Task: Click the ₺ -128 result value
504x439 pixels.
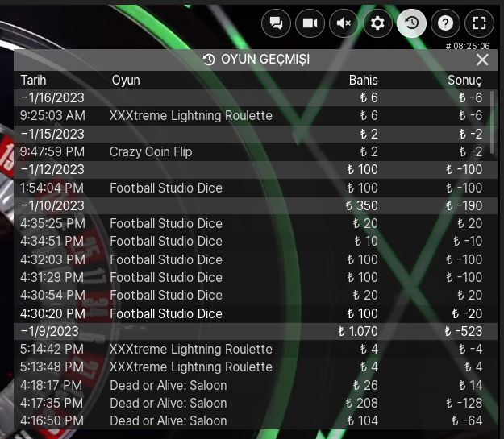Action: (464, 403)
